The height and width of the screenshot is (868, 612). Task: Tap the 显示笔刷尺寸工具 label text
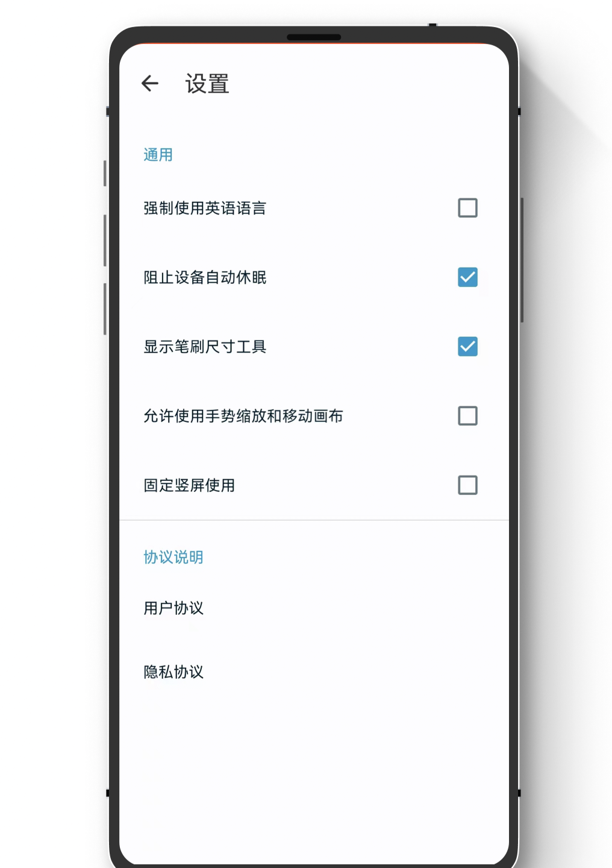205,347
